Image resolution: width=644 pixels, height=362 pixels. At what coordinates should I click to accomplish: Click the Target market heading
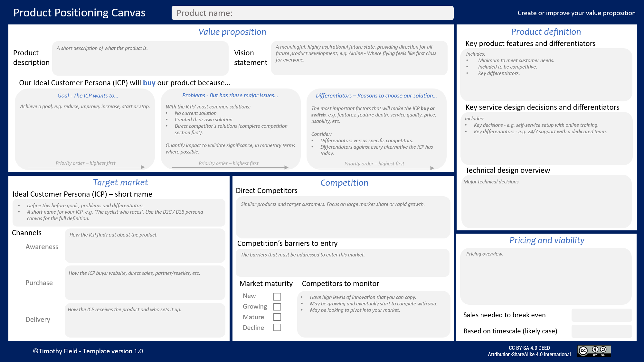point(120,182)
